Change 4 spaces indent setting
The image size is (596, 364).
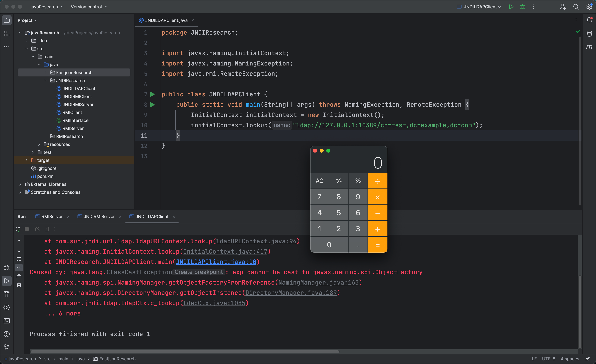[570, 359]
